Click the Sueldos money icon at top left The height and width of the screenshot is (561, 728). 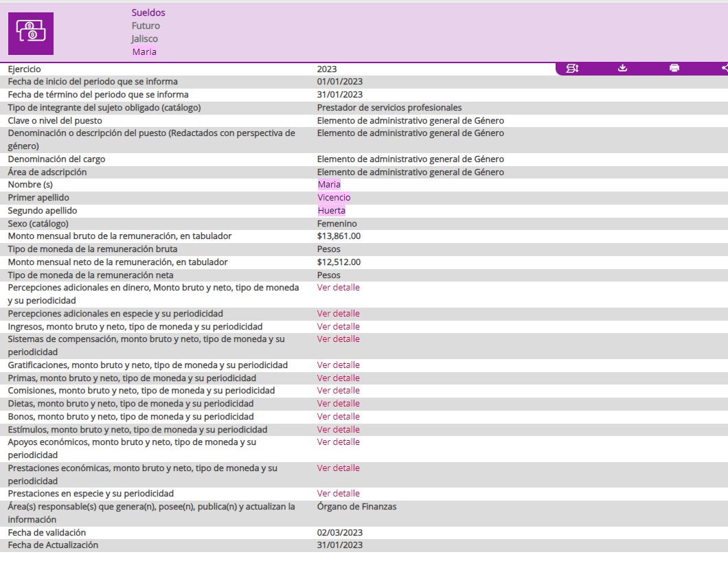[31, 34]
